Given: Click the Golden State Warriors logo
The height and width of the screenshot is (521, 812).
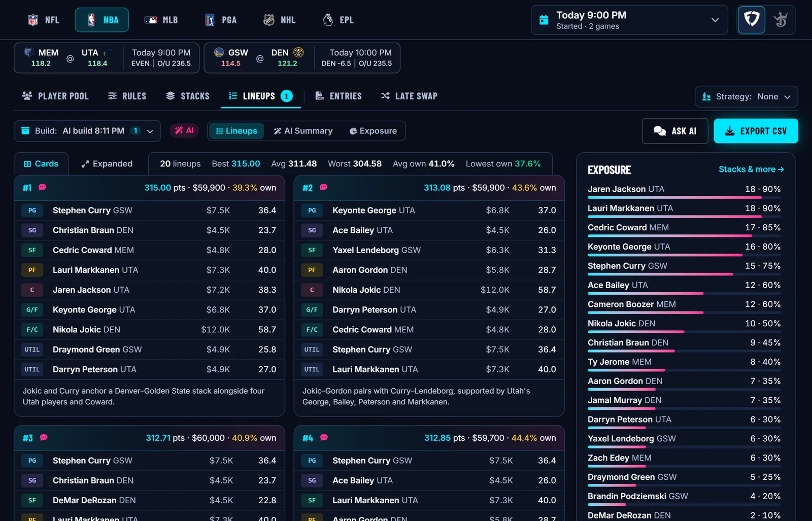Looking at the screenshot, I should (x=219, y=52).
